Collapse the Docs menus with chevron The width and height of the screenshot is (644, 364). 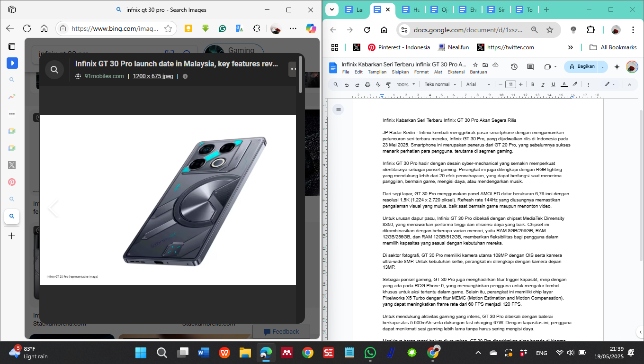(x=629, y=84)
